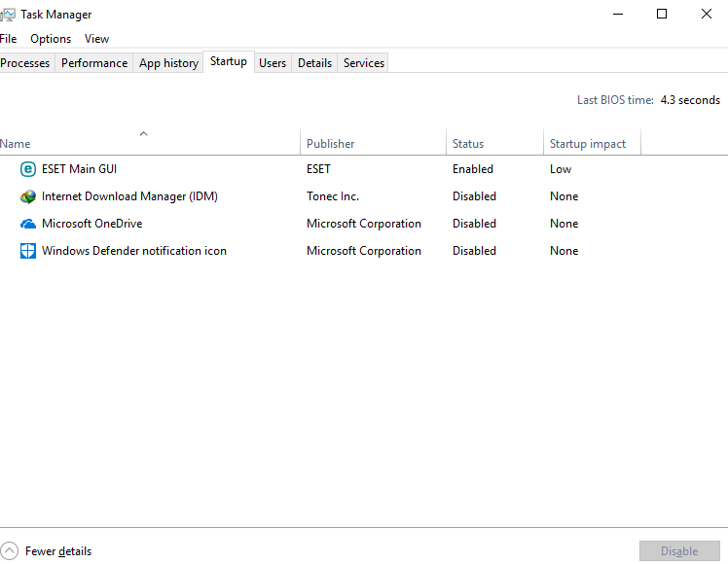728x564 pixels.
Task: Open the File menu
Action: 8,39
